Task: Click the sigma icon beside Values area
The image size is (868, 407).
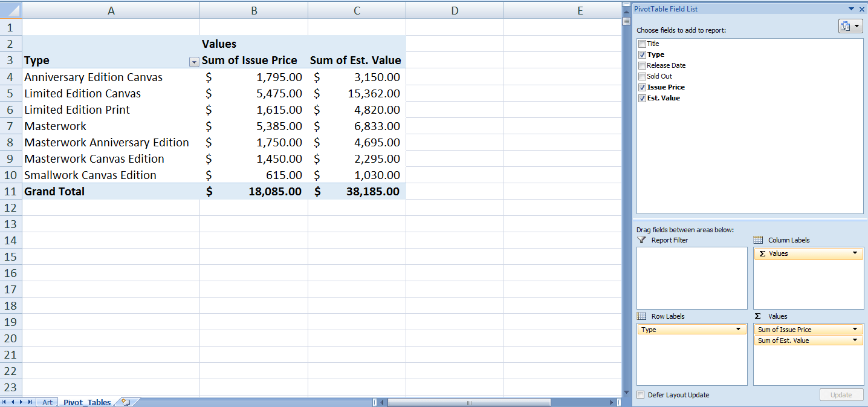Action: (757, 316)
